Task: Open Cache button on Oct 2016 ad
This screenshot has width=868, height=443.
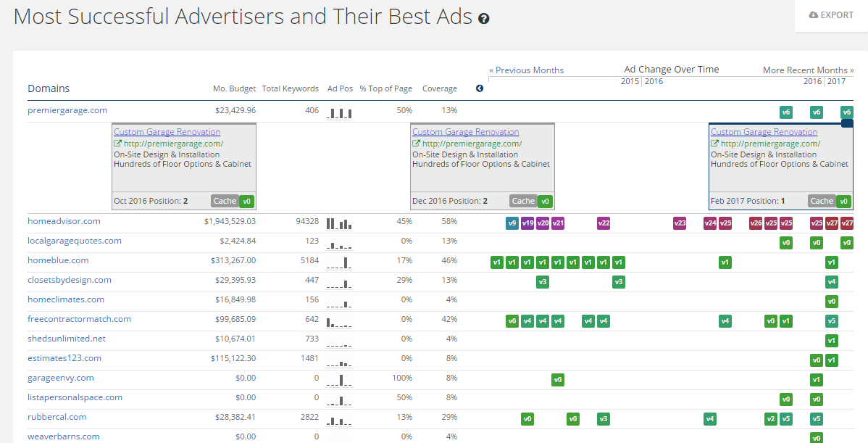Action: coord(225,201)
